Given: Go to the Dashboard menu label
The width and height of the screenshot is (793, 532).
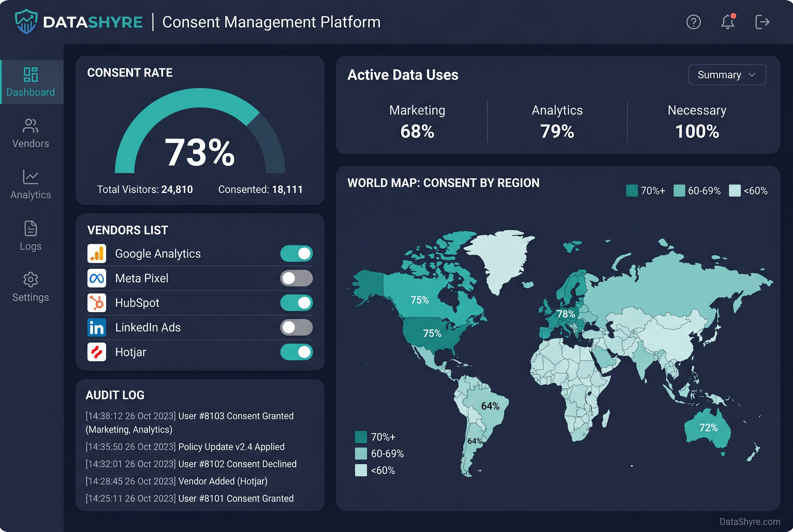Looking at the screenshot, I should 30,92.
